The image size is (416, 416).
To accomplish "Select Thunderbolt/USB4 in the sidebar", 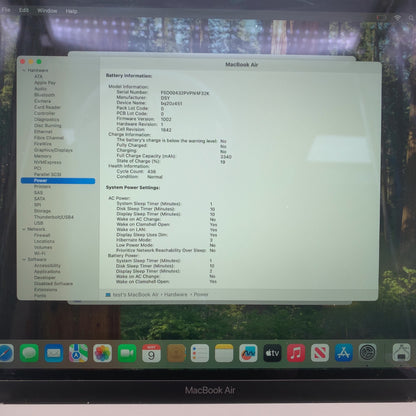I will [x=54, y=217].
